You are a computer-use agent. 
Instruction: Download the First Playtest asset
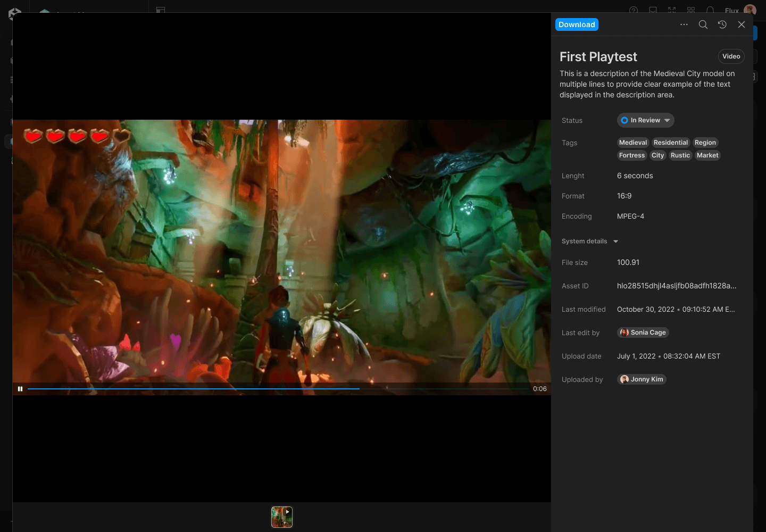(577, 24)
